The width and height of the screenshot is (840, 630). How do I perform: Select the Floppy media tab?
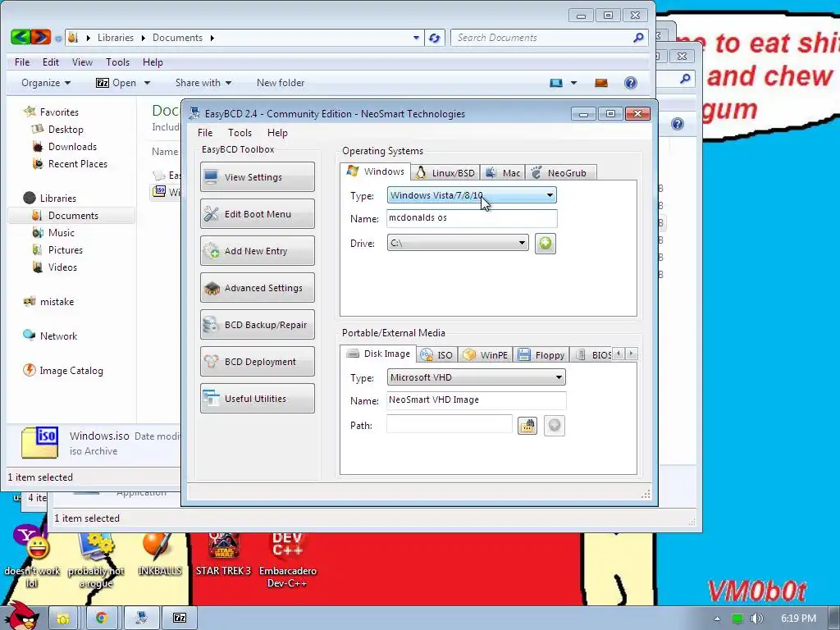[541, 354]
